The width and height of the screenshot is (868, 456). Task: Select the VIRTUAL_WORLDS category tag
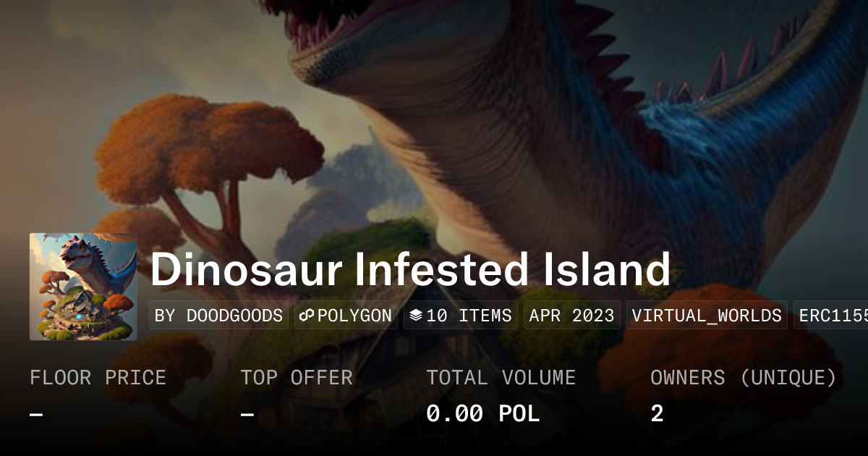[x=707, y=316]
